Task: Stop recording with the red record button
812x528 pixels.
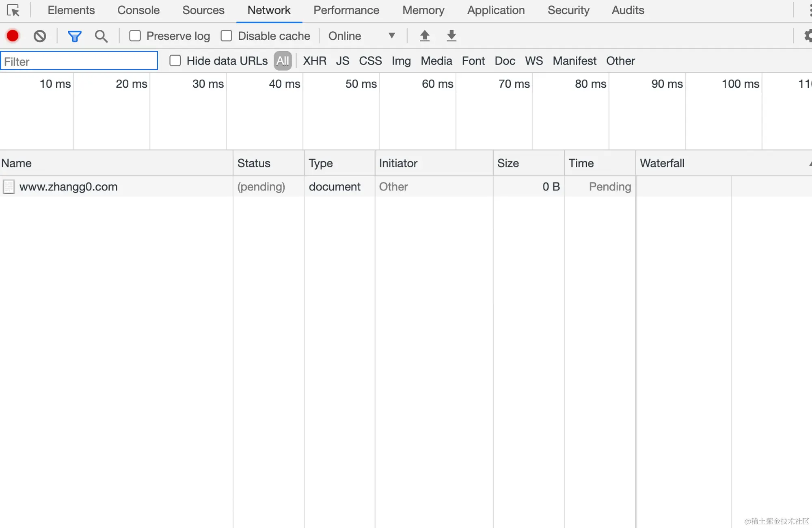Action: (13, 36)
